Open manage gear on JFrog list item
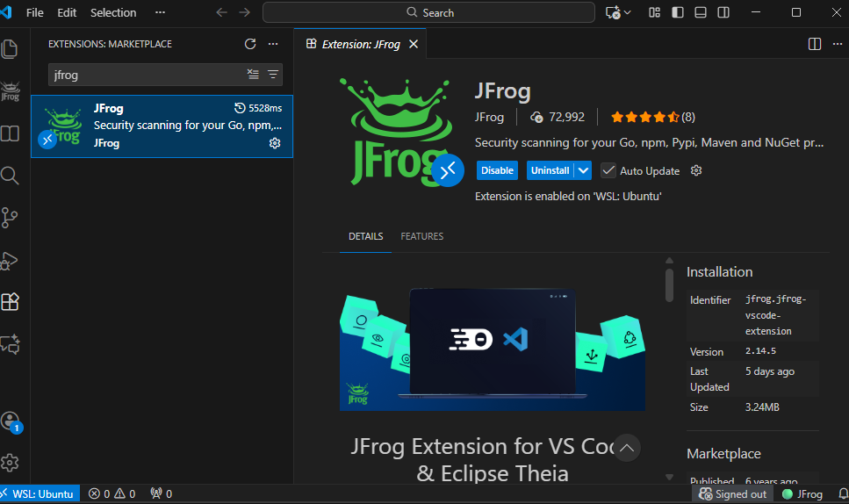This screenshot has width=849, height=504. pos(275,143)
